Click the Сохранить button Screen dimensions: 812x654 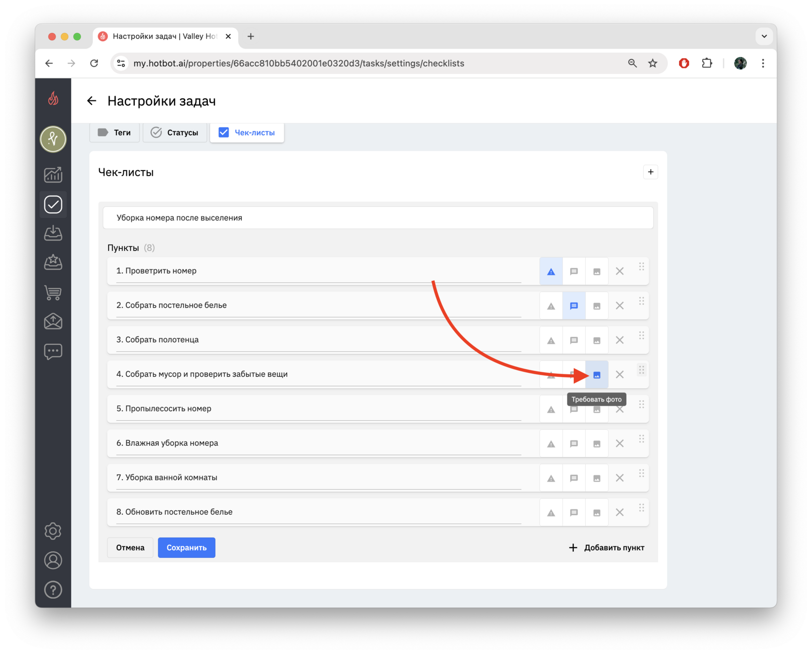tap(187, 547)
